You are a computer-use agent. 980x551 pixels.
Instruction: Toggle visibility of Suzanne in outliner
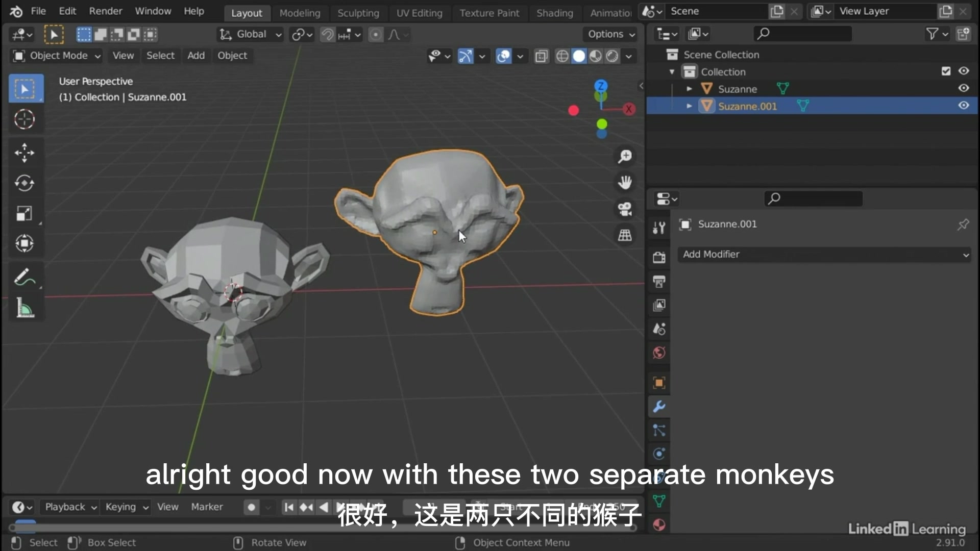(x=964, y=88)
